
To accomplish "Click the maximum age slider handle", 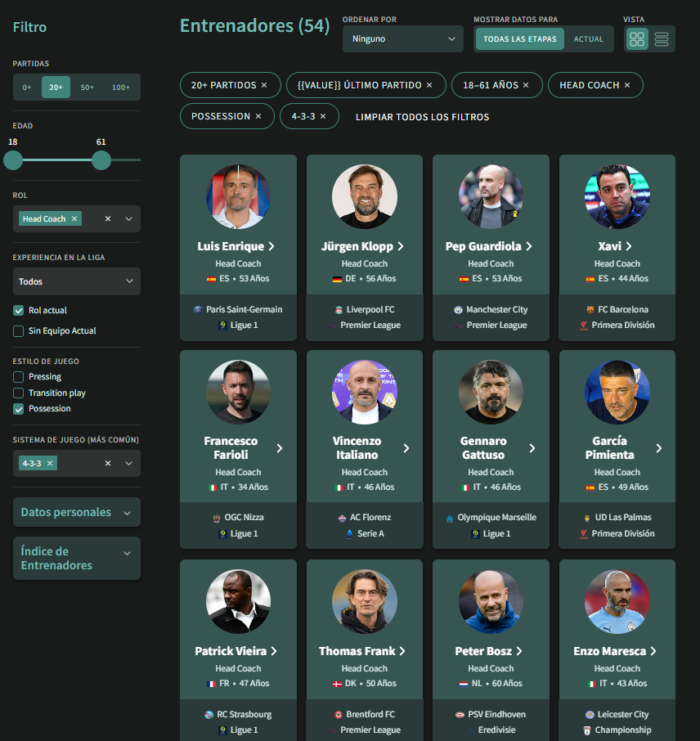I will (x=101, y=160).
